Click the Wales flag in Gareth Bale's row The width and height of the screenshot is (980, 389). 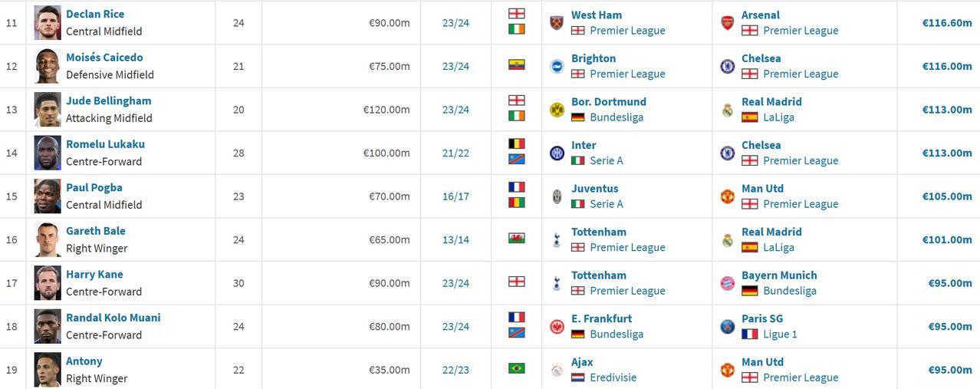pos(517,239)
